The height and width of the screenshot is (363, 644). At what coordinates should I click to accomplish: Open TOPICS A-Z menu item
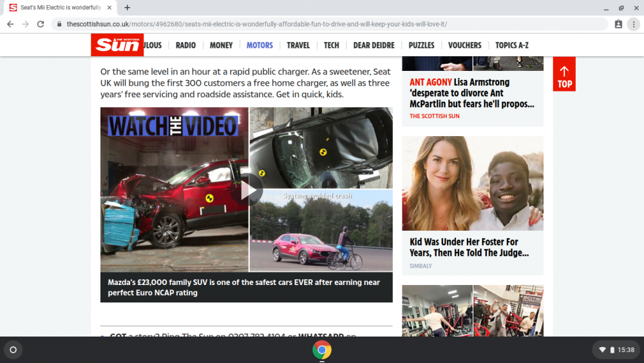tap(512, 45)
